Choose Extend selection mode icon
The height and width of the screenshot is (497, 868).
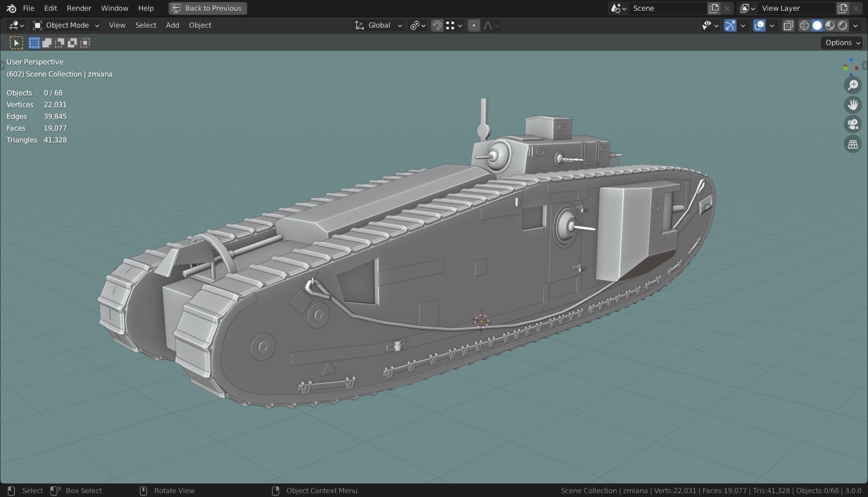[x=47, y=43]
